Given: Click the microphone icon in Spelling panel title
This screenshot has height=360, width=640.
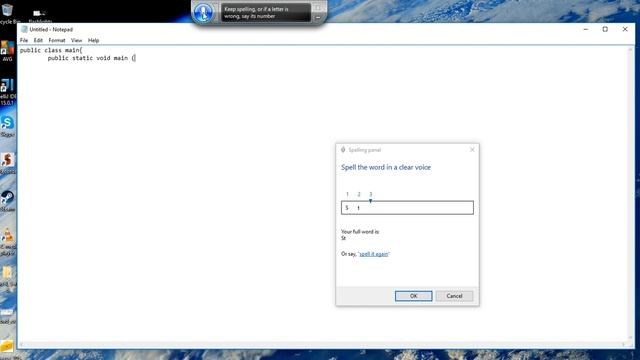Looking at the screenshot, I should coord(343,150).
